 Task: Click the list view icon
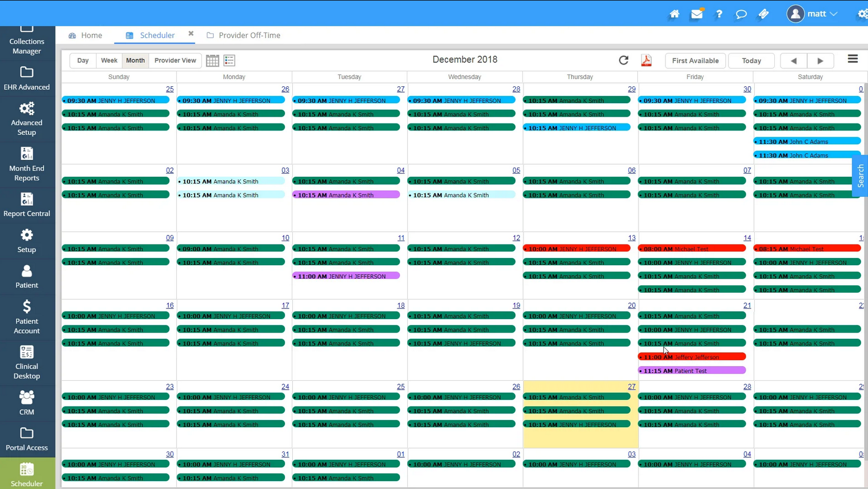[x=229, y=61]
